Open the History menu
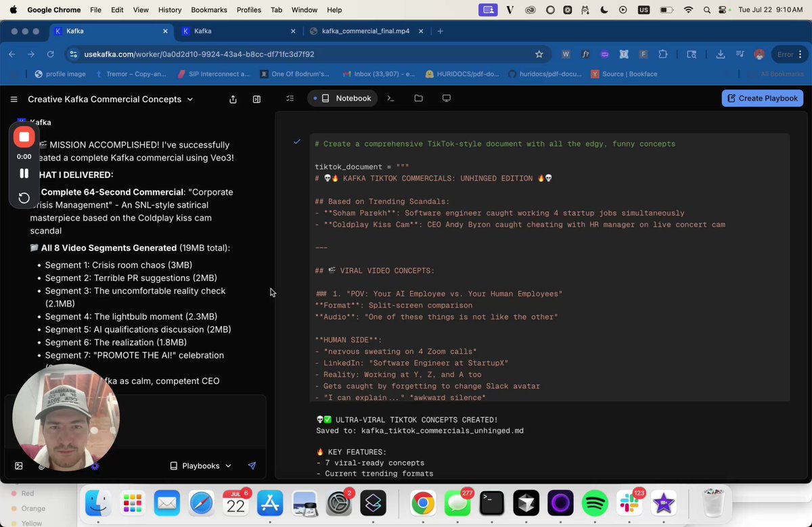 click(170, 10)
